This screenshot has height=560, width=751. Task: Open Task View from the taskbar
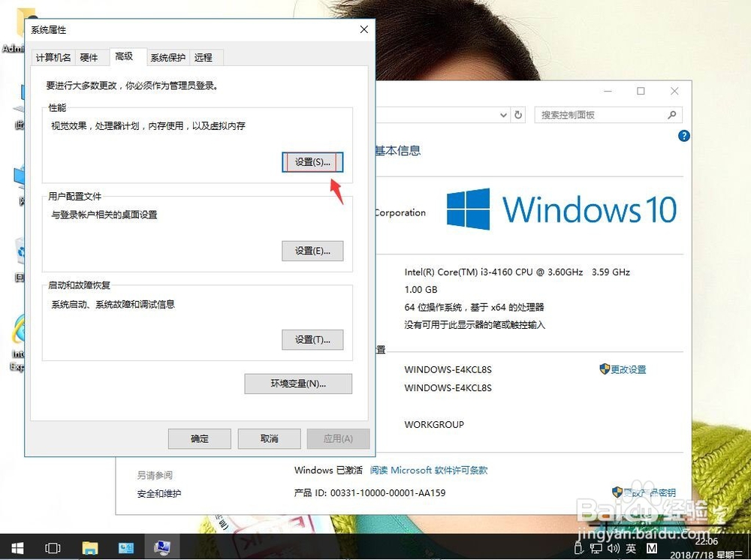pos(53,548)
